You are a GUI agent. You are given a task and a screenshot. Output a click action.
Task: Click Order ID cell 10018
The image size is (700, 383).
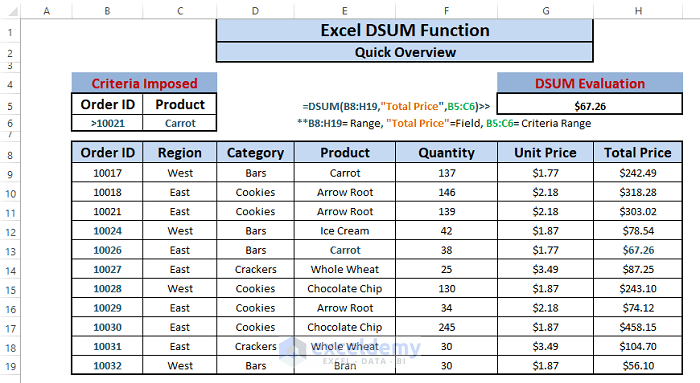click(107, 192)
